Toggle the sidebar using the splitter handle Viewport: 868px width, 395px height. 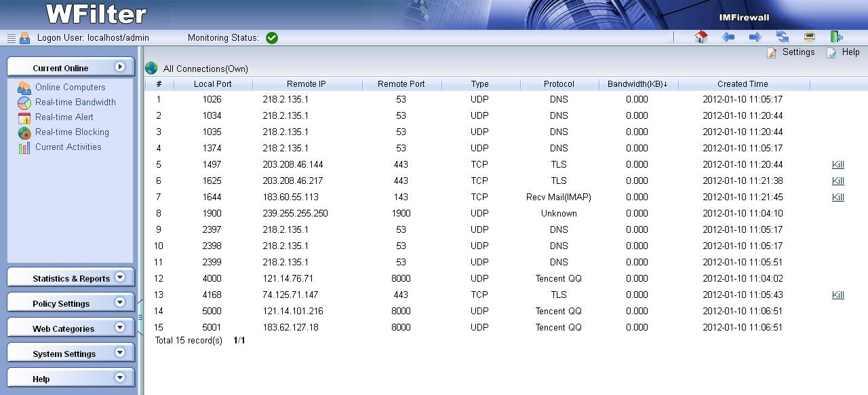(140, 317)
